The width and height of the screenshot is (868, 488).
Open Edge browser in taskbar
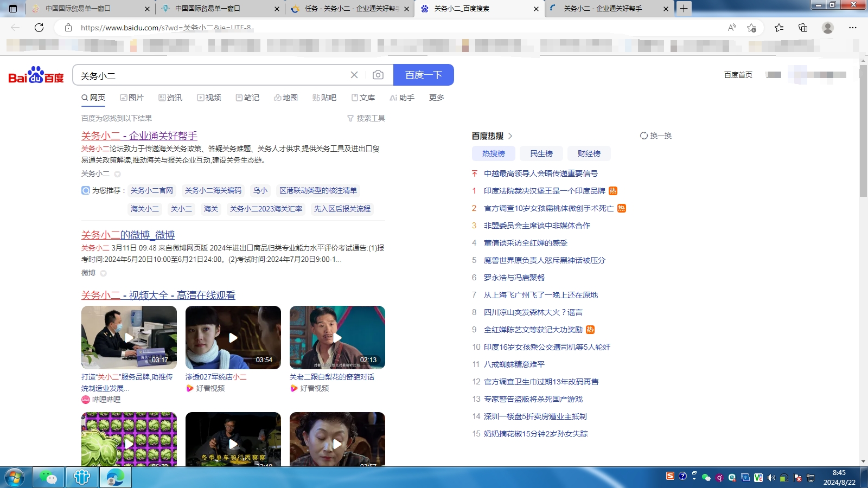click(116, 478)
